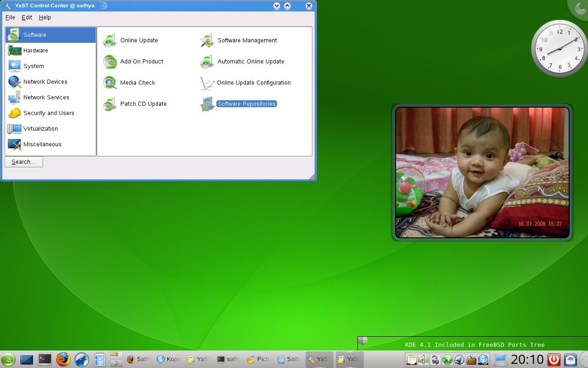Switch to Pictures taskbar entry
The image size is (588, 368).
point(259,360)
